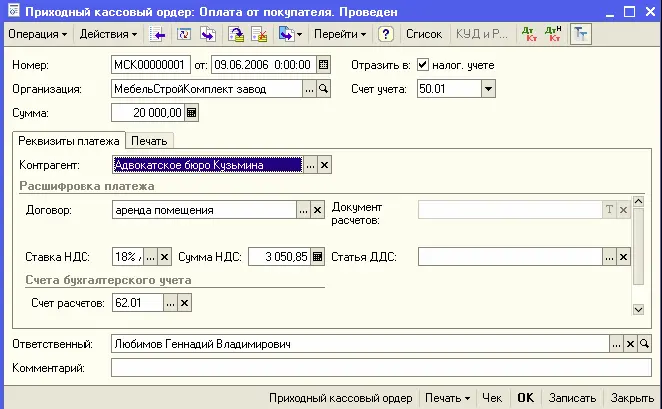Screen dimensions: 662x409
Task: Click the ellipsis select button for Договор
Action: point(303,210)
